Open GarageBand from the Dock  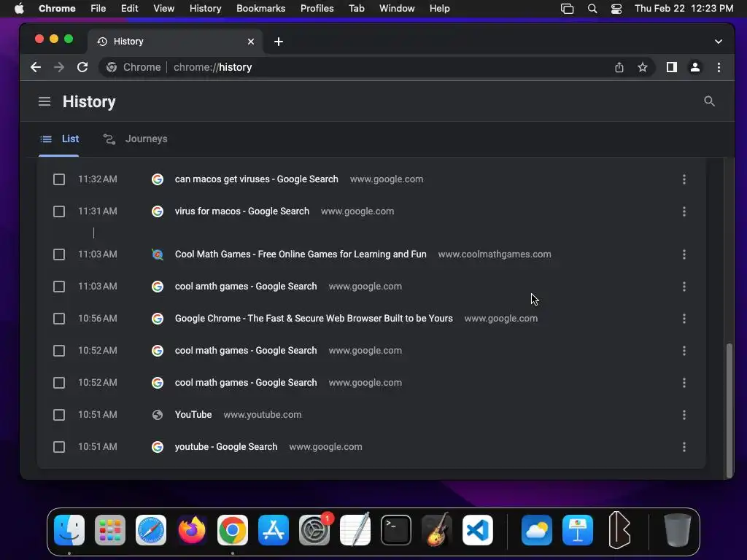click(437, 530)
